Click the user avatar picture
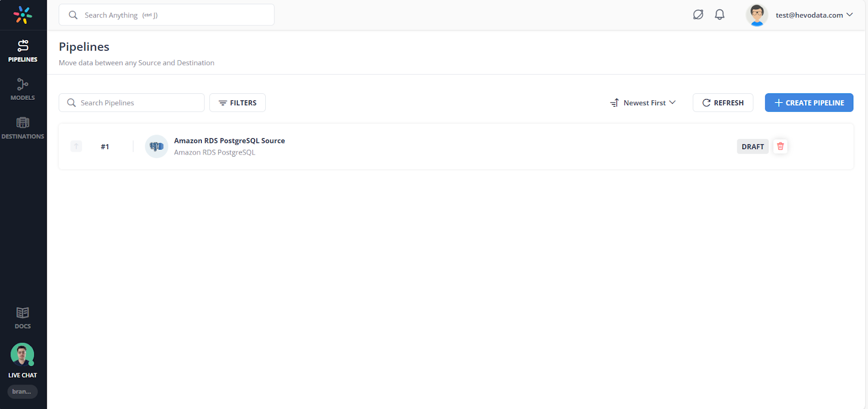The height and width of the screenshot is (409, 868). click(757, 15)
